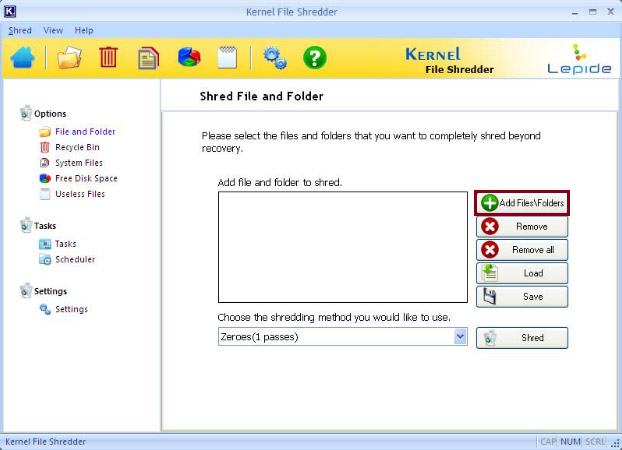Minimize the Kernel File Shredder window

tap(575, 12)
